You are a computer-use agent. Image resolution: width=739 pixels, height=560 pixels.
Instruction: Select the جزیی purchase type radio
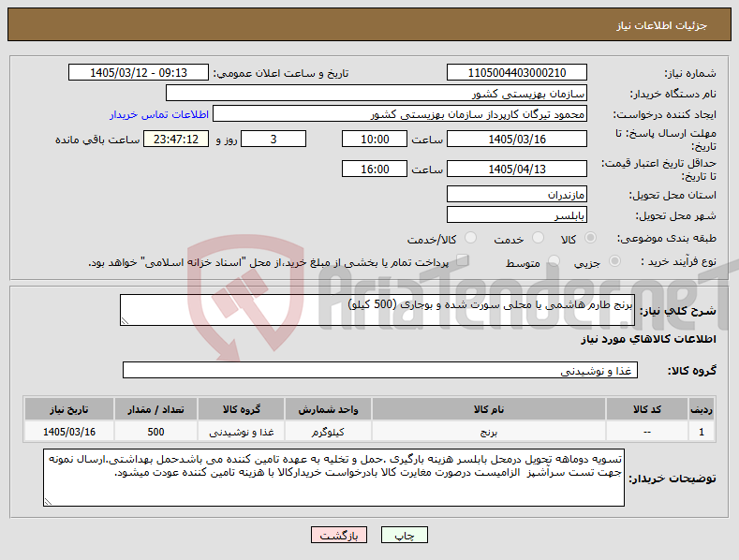coord(614,261)
